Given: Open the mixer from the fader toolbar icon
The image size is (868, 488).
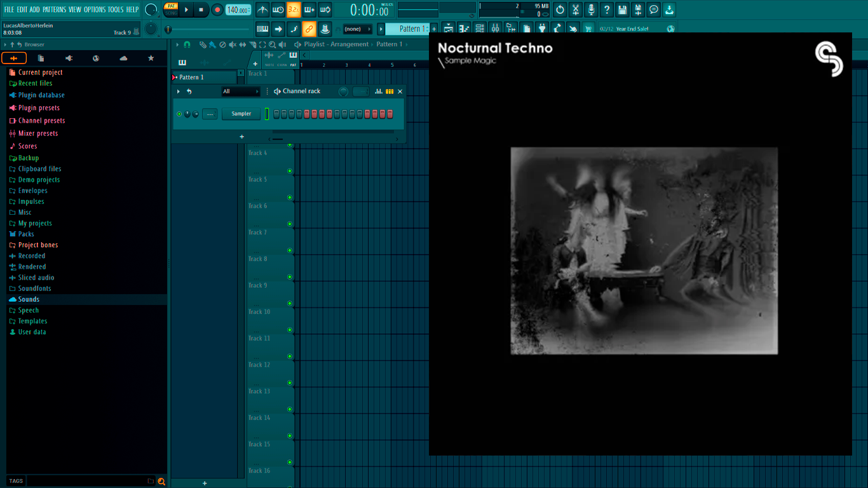Looking at the screenshot, I should 495,29.
